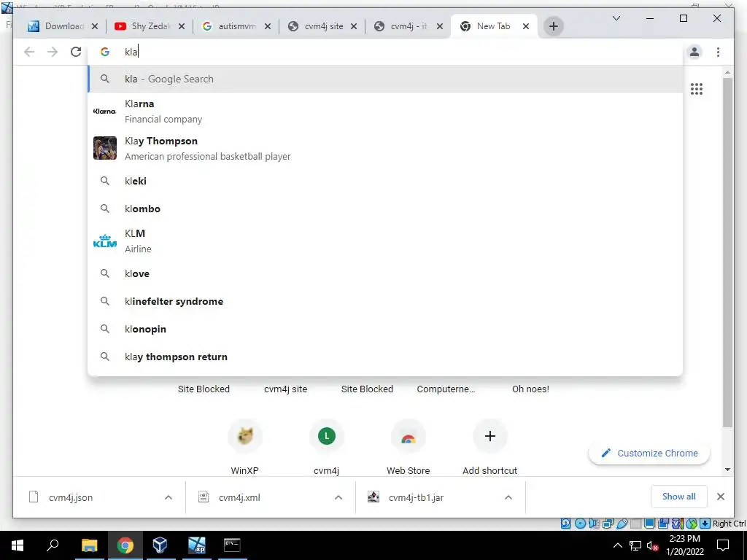Click the Customize Chrome button

click(x=649, y=453)
